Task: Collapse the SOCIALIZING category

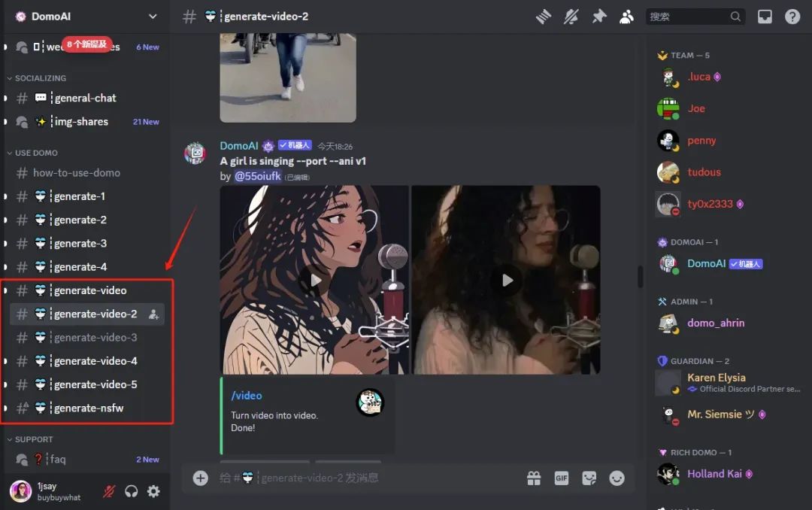Action: (x=40, y=78)
